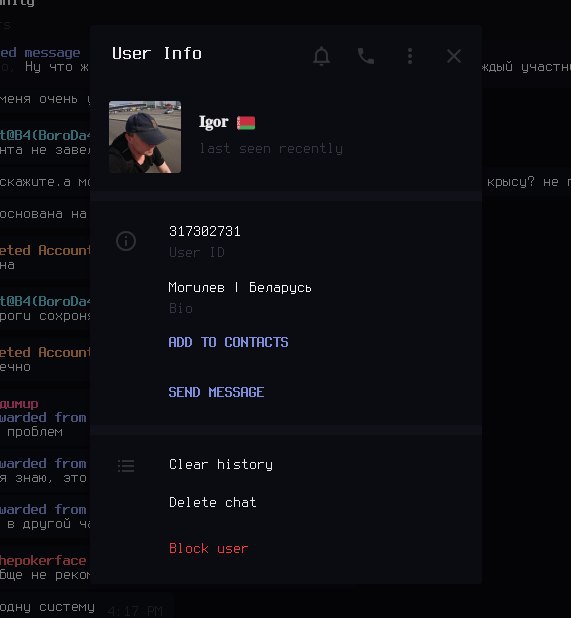Open Igor's profile photo
571x618 pixels.
tap(145, 137)
